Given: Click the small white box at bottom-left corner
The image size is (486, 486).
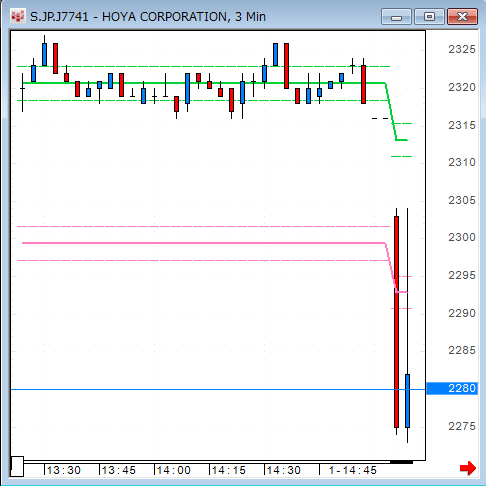Looking at the screenshot, I should [17, 466].
